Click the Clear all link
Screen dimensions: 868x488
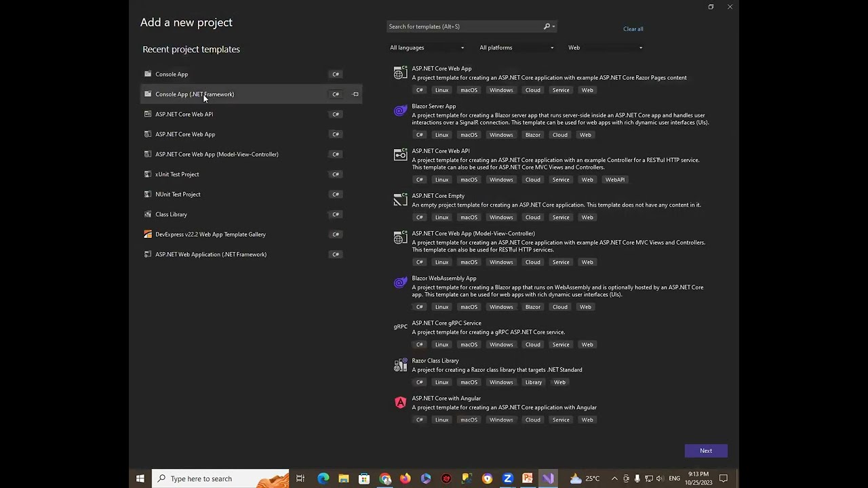(633, 29)
